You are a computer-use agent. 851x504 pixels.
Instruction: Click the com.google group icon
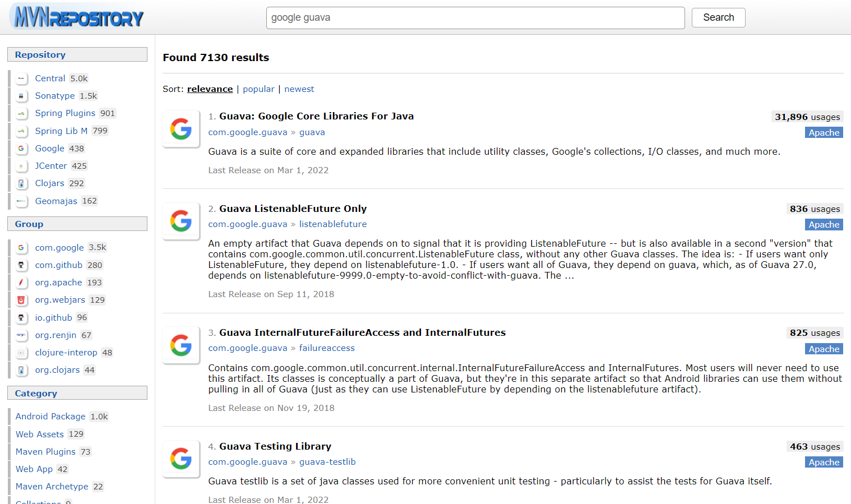21,248
